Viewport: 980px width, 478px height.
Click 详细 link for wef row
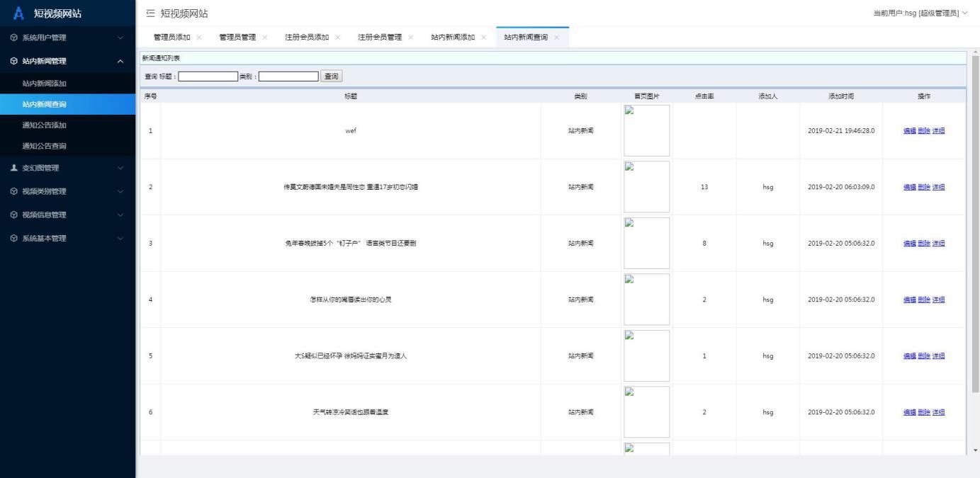click(x=938, y=131)
